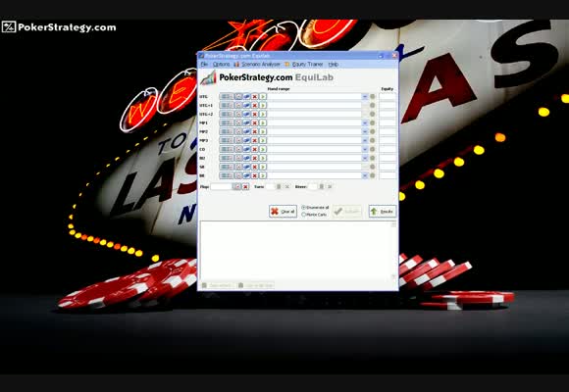Open the Options menu
This screenshot has width=569, height=392.
(x=221, y=64)
